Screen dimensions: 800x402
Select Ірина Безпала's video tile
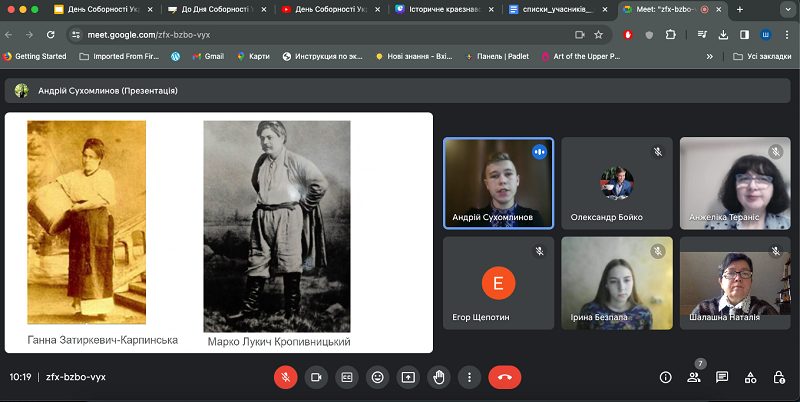(617, 283)
